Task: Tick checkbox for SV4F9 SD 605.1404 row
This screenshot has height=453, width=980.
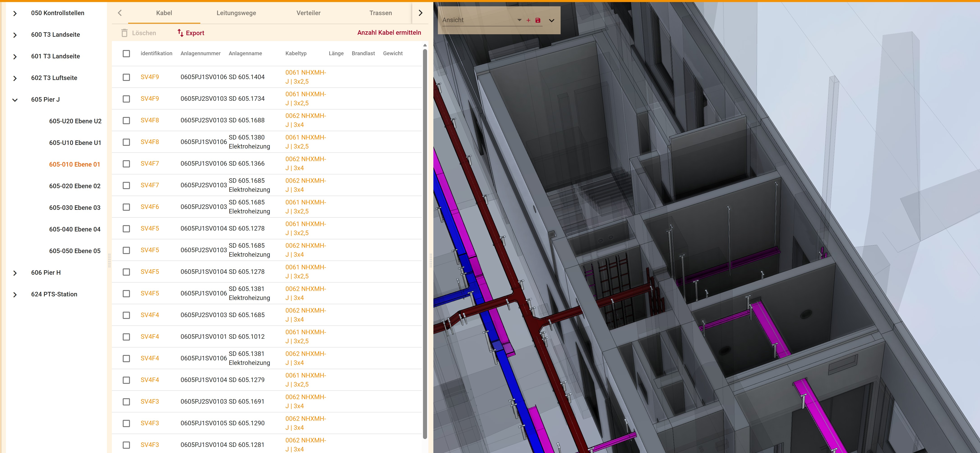Action: coord(126,77)
